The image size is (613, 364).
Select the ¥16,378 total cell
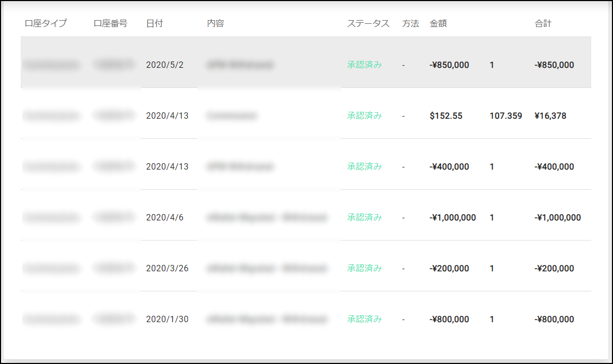tap(550, 116)
